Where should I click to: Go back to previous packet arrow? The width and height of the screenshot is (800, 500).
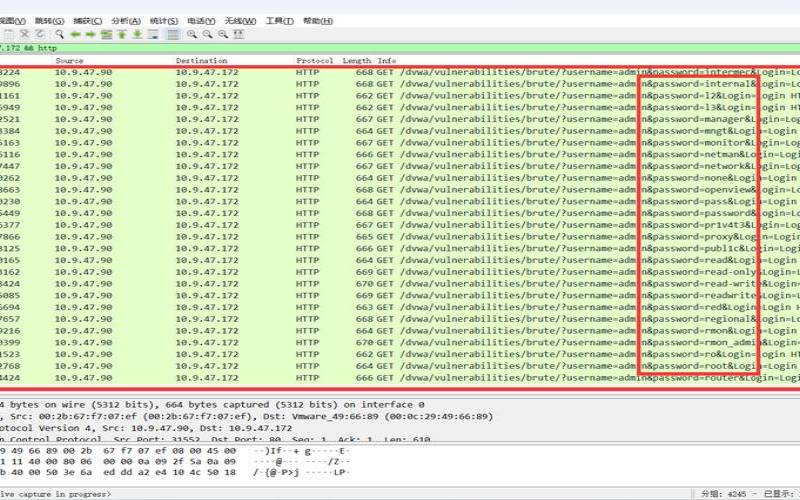74,34
